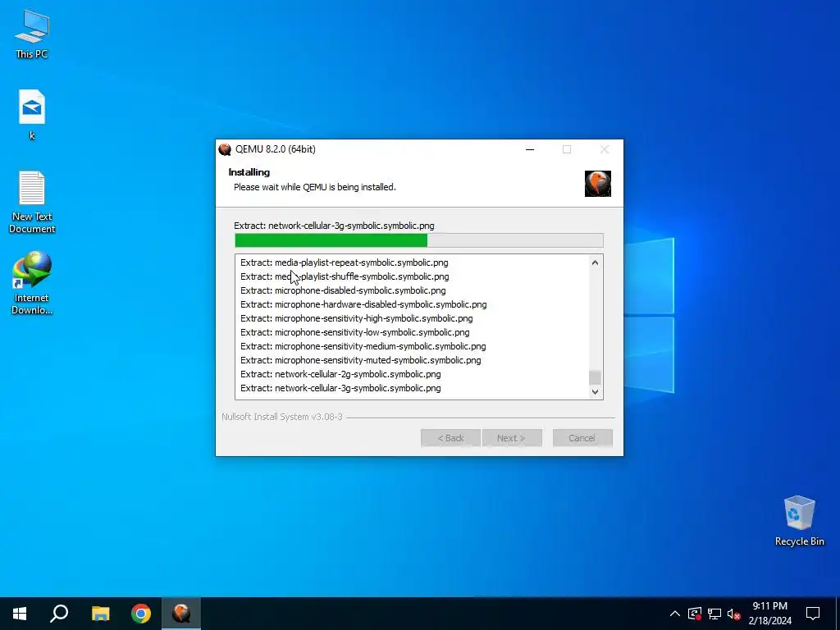This screenshot has height=630, width=840.
Task: Select microphone-disabled-symbolic log line
Action: coord(343,290)
